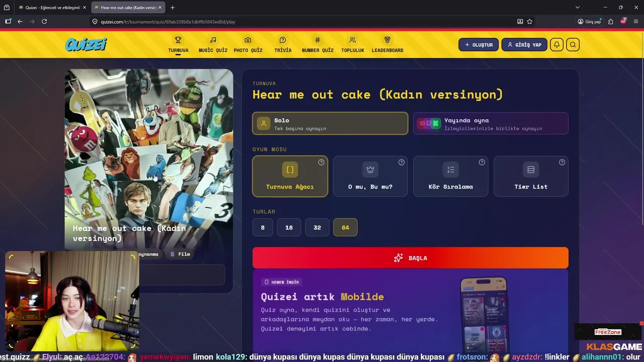Open Number Quiz nav item
The image size is (644, 362).
317,45
